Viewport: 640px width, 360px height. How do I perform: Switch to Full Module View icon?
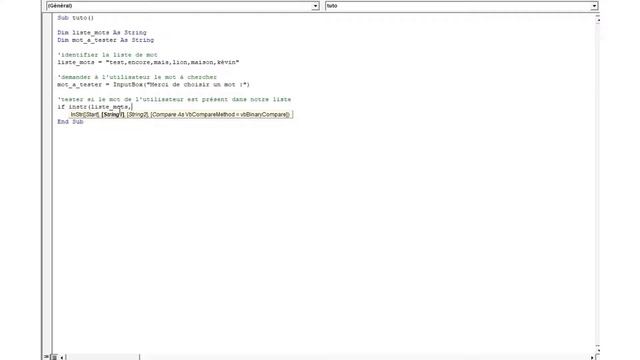[x=54, y=357]
